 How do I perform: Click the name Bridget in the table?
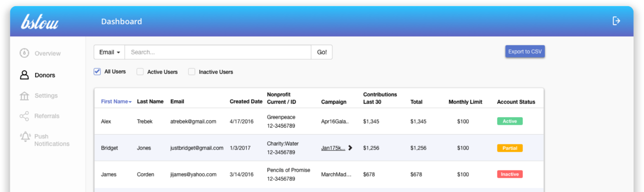[109, 148]
